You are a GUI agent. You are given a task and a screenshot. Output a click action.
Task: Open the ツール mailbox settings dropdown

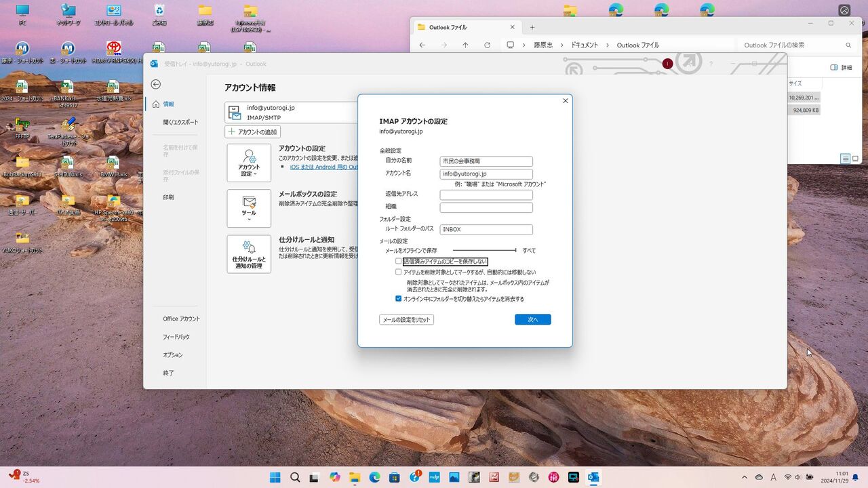pos(249,208)
